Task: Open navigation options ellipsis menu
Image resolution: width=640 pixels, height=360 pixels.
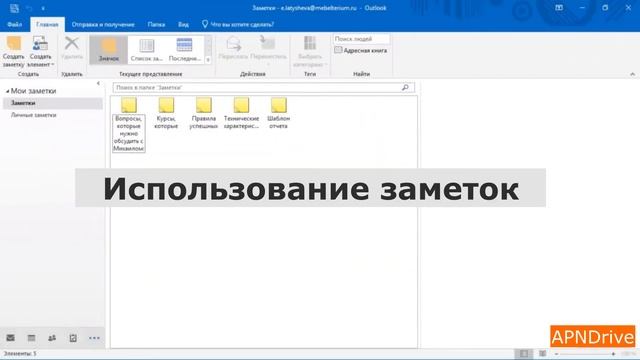Action: click(94, 338)
